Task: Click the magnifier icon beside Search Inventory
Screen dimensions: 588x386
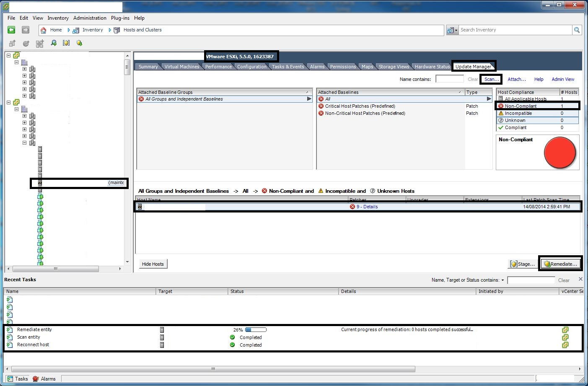Action: click(577, 30)
